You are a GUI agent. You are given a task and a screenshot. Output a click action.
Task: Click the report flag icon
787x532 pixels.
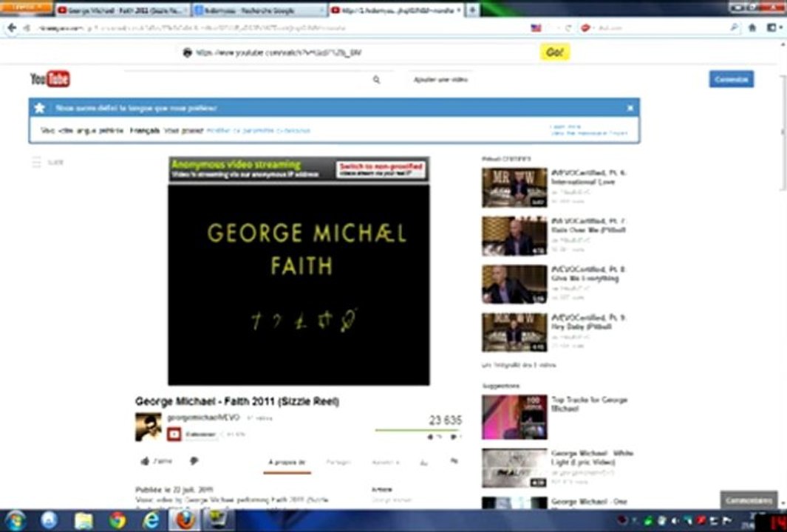coord(454,461)
